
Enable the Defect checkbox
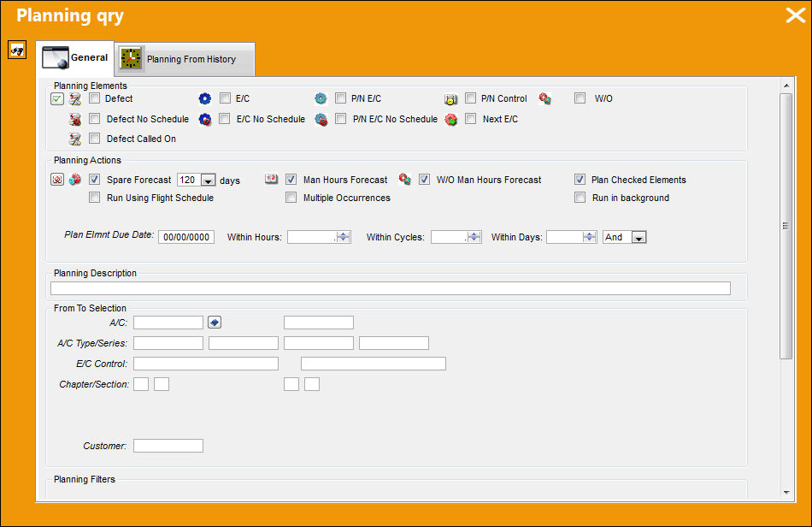(94, 98)
